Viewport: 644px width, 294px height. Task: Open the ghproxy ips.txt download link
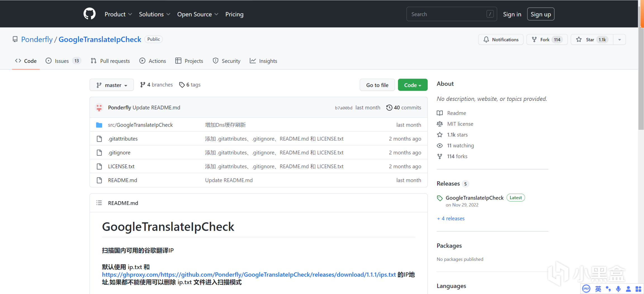tap(249, 275)
